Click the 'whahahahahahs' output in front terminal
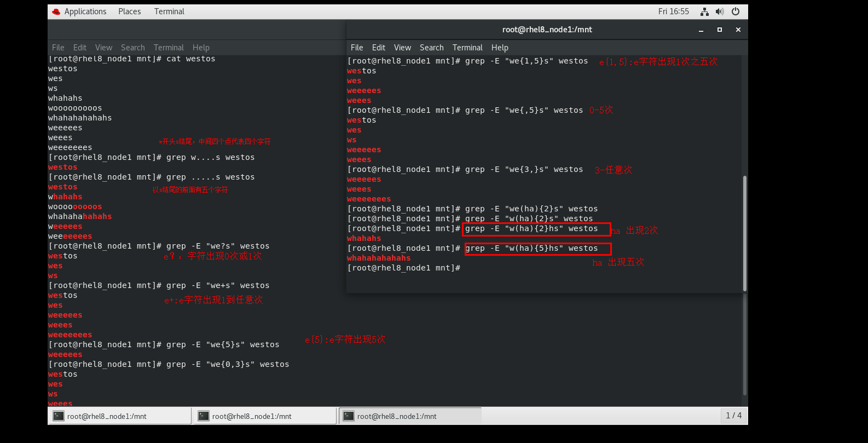This screenshot has height=443, width=868. click(x=379, y=258)
